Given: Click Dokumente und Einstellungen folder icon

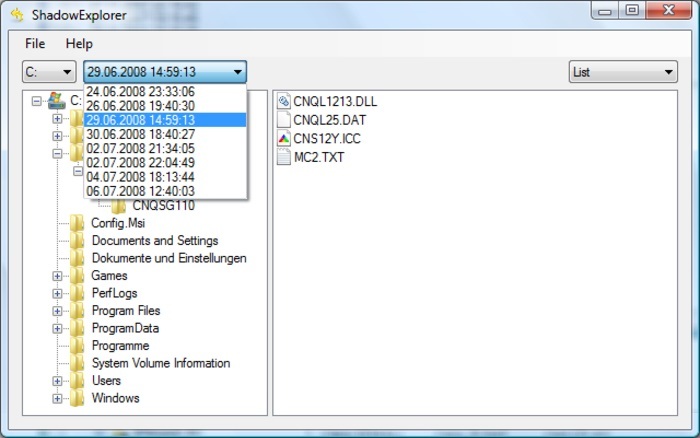Looking at the screenshot, I should coord(77,258).
